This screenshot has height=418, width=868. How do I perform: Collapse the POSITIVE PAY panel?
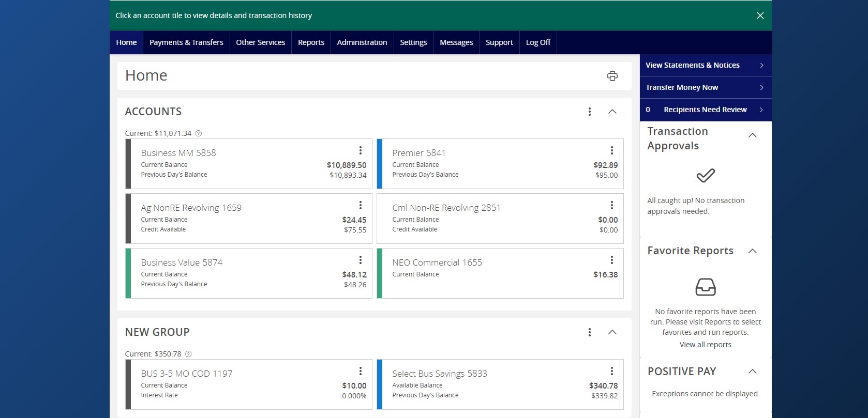(x=753, y=371)
